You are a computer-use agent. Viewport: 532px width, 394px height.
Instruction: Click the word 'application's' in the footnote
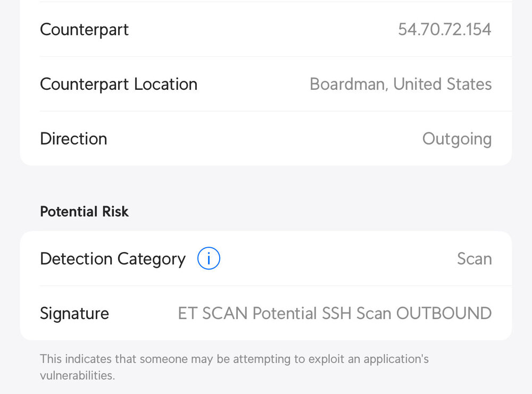pos(396,359)
